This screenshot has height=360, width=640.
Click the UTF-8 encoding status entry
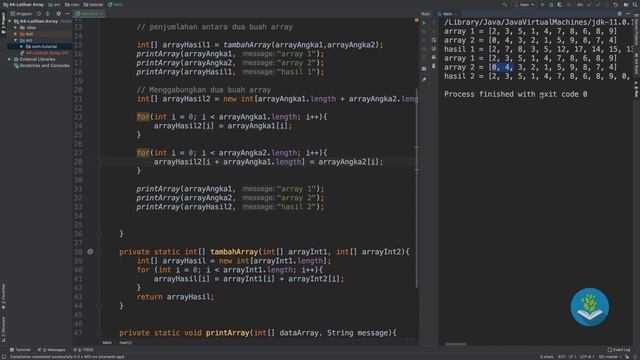[x=587, y=357]
